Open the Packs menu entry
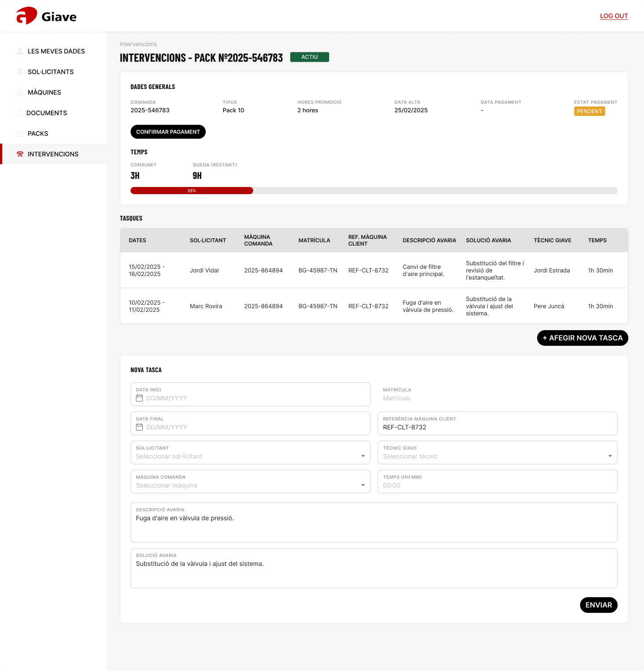Viewport: 644px width, 671px height. click(53, 133)
